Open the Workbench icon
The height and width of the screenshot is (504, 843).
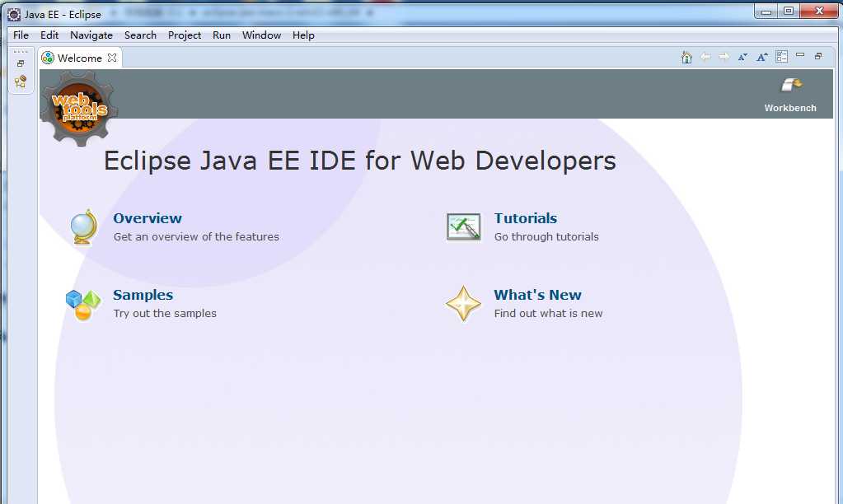pos(791,85)
